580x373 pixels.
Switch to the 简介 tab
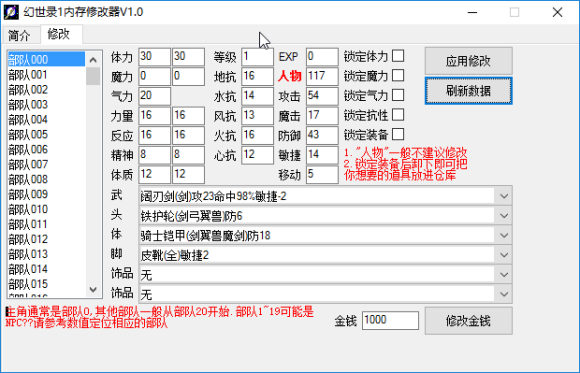tap(20, 35)
